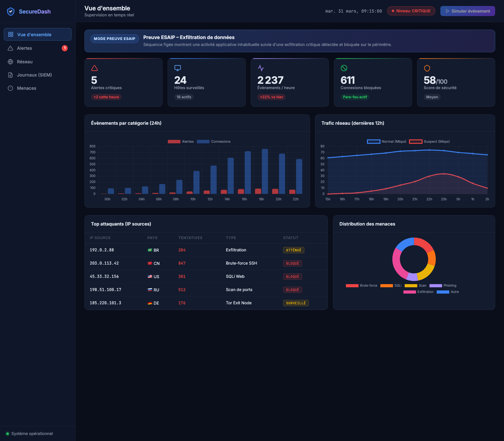Click the TENTATIVES column header

[x=190, y=238]
